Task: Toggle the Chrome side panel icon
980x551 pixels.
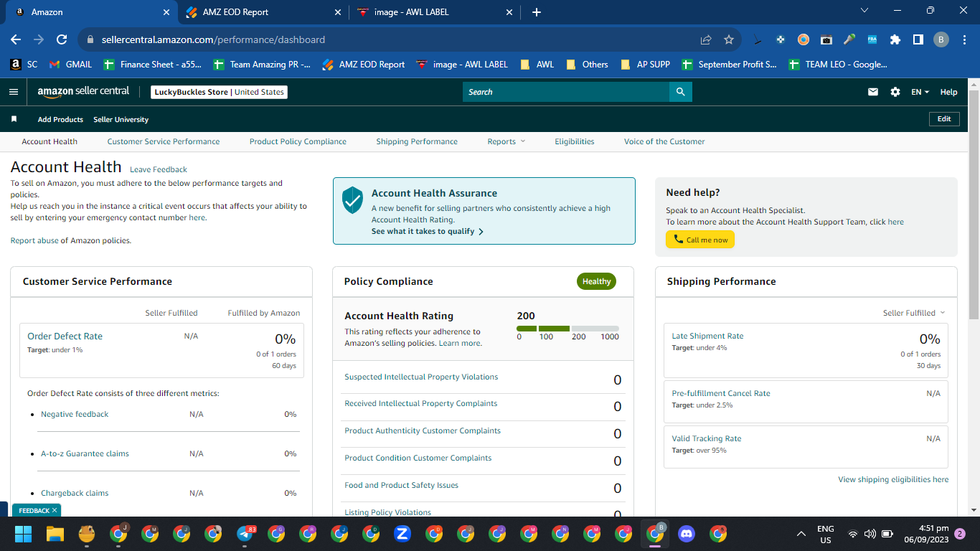Action: (918, 40)
